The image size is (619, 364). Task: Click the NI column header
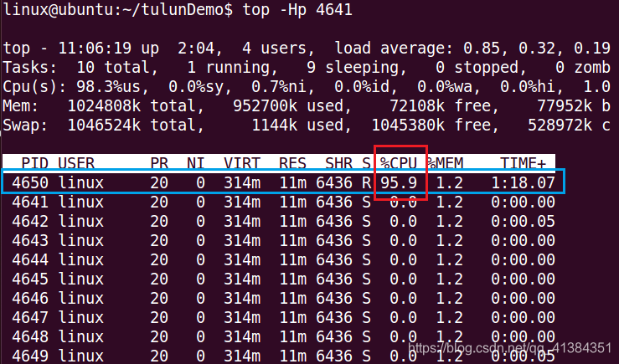[x=196, y=163]
